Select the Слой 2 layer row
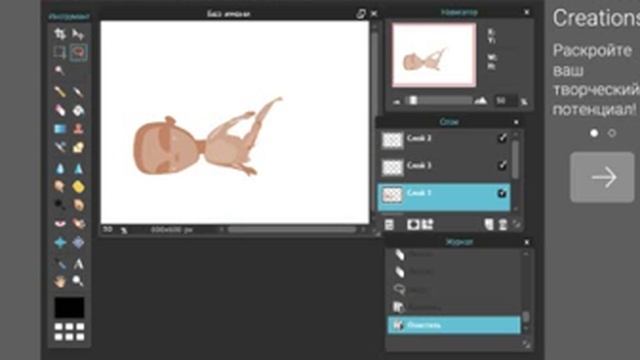 tap(444, 140)
